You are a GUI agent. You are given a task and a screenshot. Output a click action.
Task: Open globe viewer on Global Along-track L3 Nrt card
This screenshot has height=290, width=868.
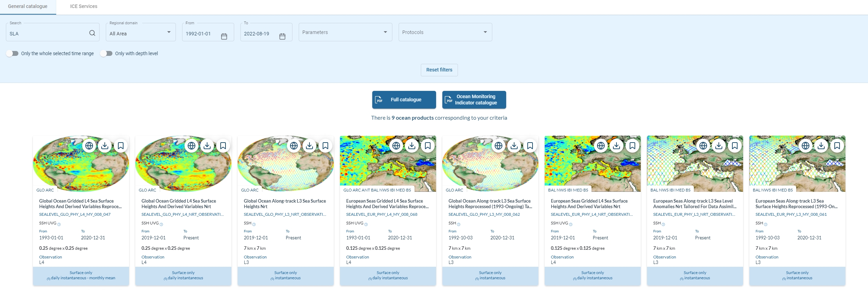(x=294, y=146)
